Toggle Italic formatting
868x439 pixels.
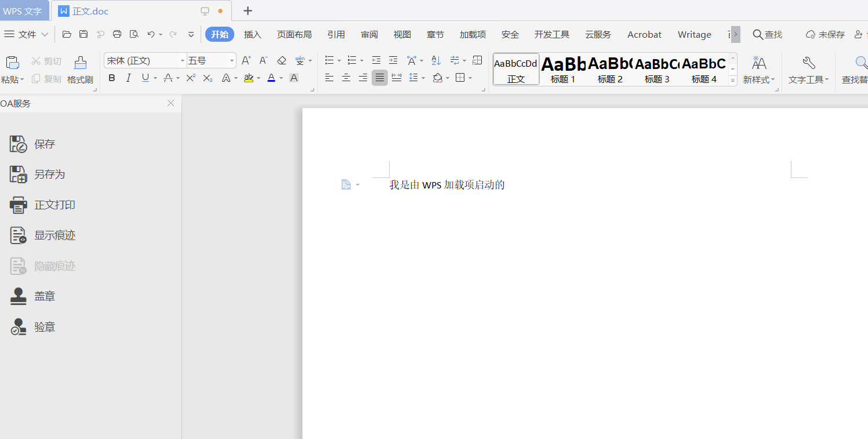tap(129, 78)
